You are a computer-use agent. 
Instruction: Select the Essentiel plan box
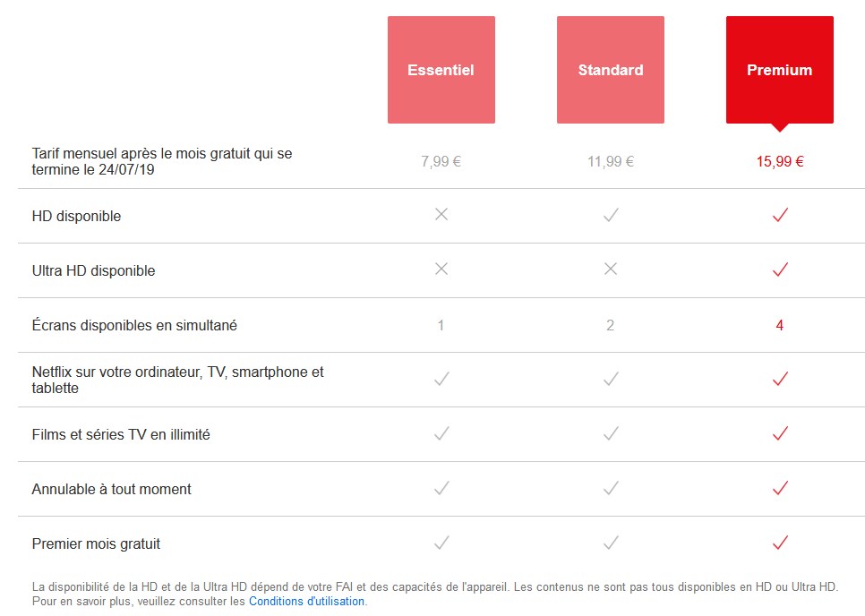point(441,70)
